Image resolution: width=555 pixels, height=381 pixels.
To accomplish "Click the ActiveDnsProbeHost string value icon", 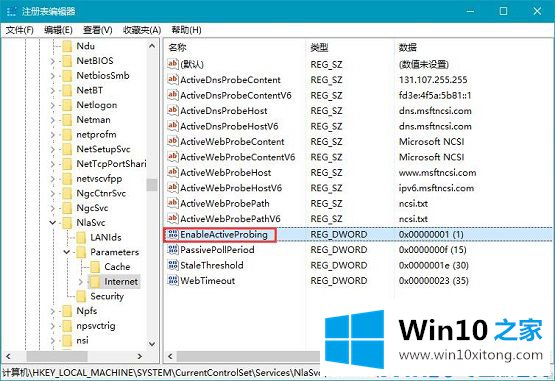I will [x=172, y=110].
